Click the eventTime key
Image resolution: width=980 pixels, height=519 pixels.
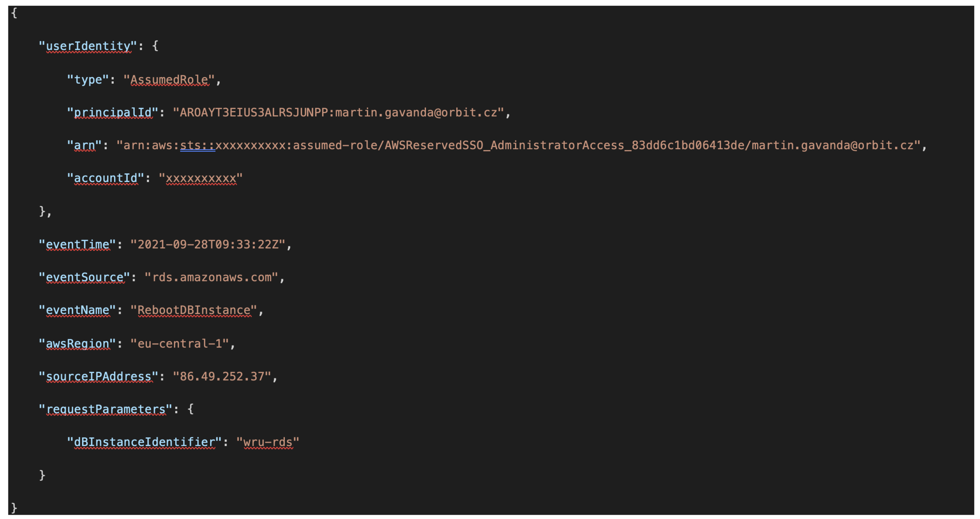tap(77, 244)
